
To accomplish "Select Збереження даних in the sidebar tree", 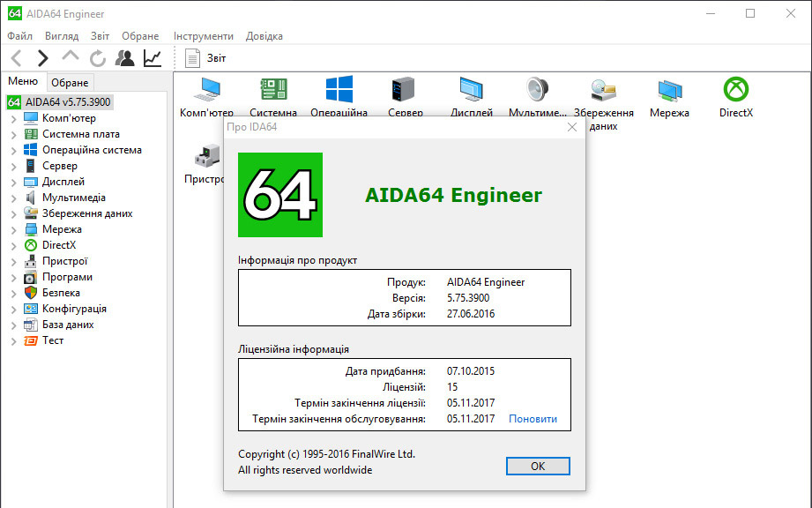I will coord(87,213).
